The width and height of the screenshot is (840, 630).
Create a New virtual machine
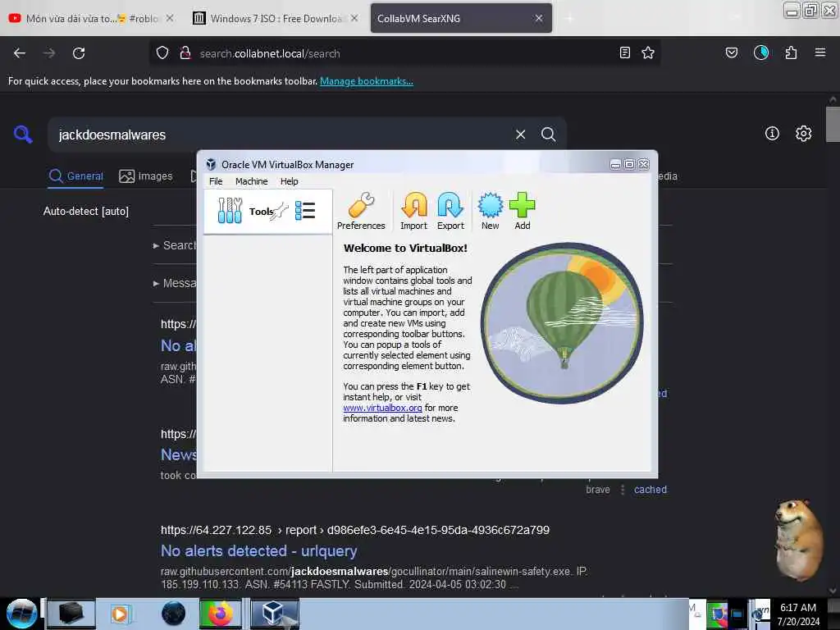[491, 211]
